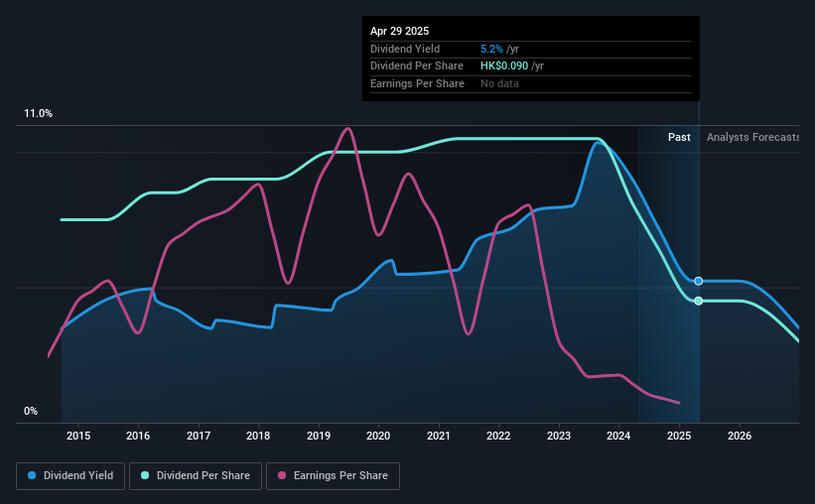This screenshot has width=815, height=504.
Task: Click the 2015 x-axis label
Action: point(78,436)
